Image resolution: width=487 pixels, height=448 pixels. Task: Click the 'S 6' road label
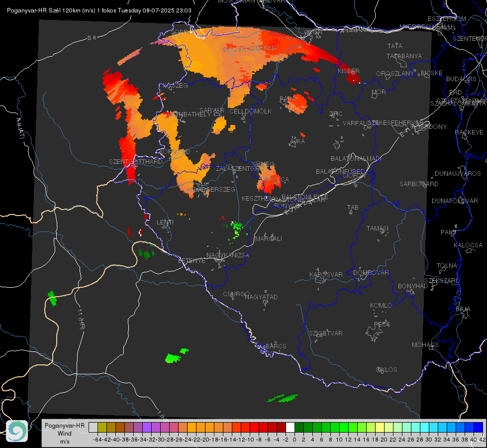point(92,38)
